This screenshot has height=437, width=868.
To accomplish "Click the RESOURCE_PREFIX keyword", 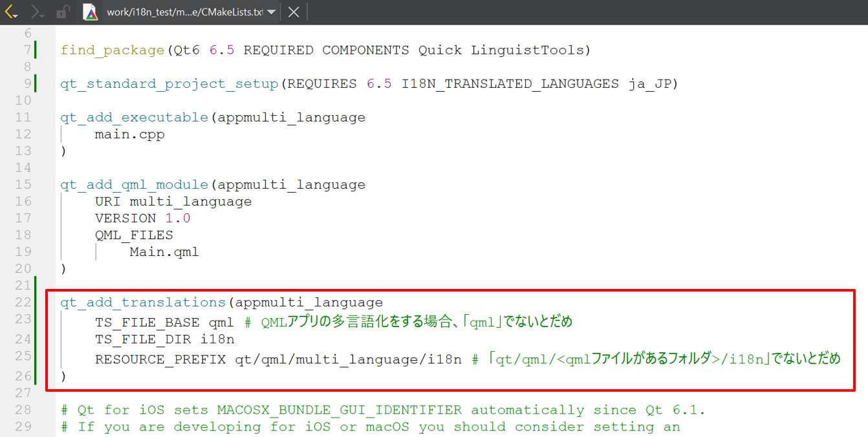I will (160, 359).
